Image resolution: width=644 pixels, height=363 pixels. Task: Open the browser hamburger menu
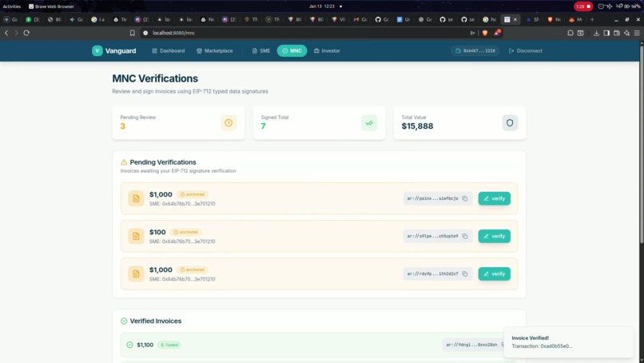pos(637,33)
